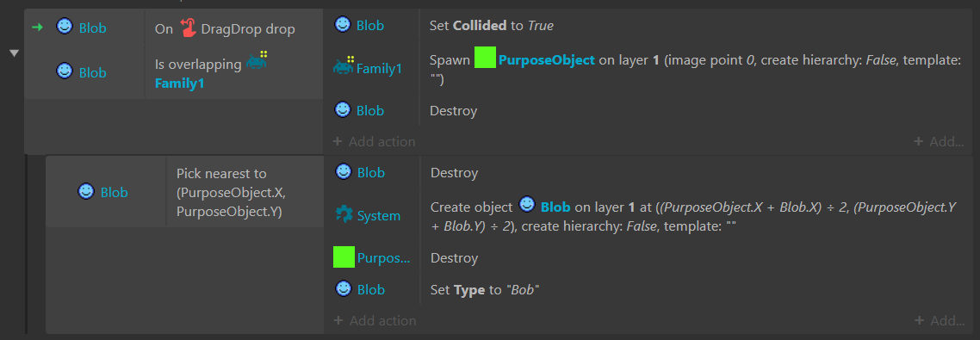Viewport: 980px width, 340px height.
Task: Select the Blob icon in DragDrop condition
Action: point(65,27)
